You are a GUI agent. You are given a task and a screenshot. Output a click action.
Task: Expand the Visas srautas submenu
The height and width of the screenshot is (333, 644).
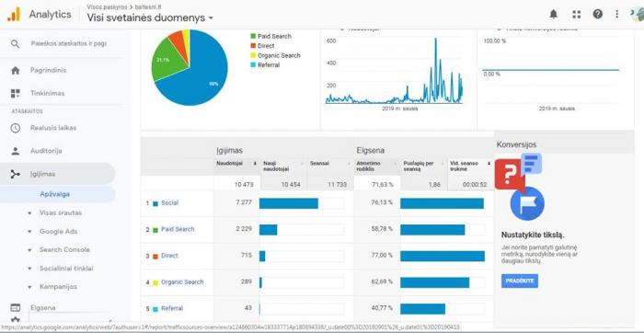pos(60,213)
